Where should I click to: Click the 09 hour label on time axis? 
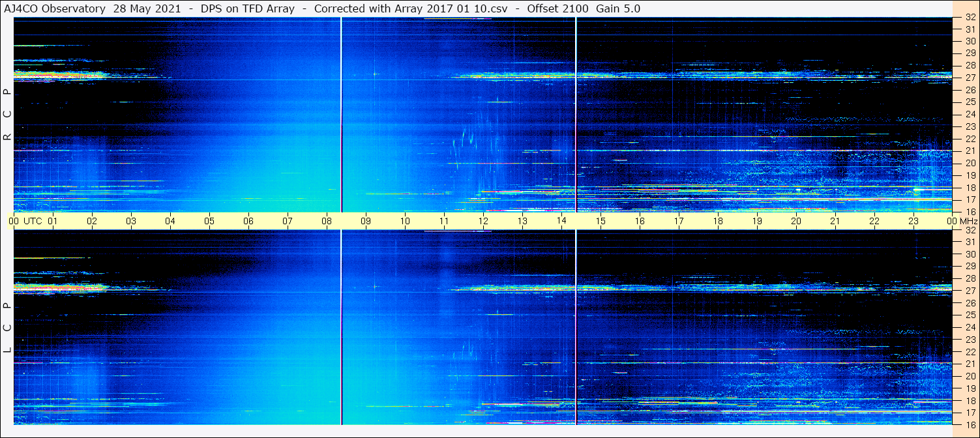tap(366, 221)
